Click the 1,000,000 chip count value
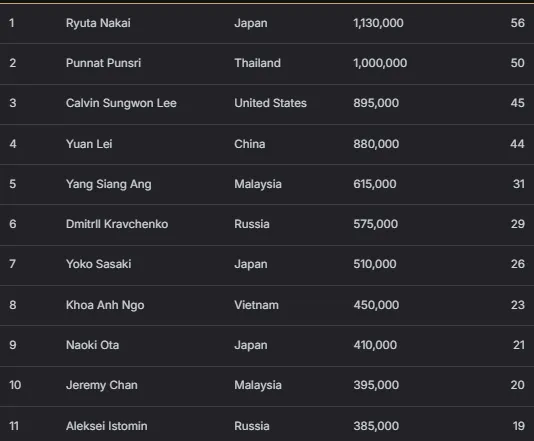 pos(380,63)
